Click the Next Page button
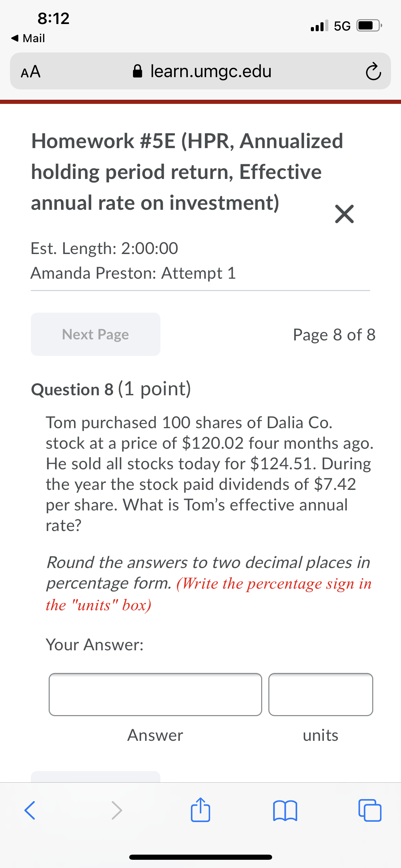 tap(95, 334)
